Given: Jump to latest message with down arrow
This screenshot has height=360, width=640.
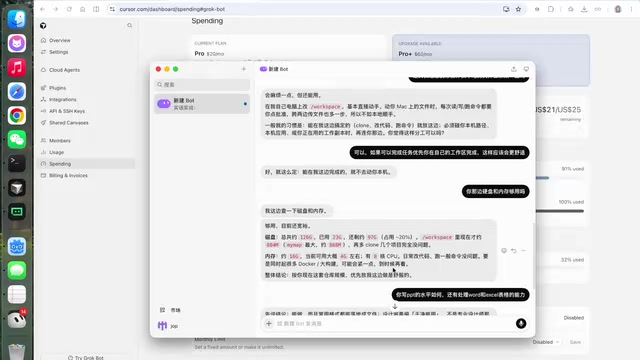Looking at the screenshot, I should click(x=395, y=306).
